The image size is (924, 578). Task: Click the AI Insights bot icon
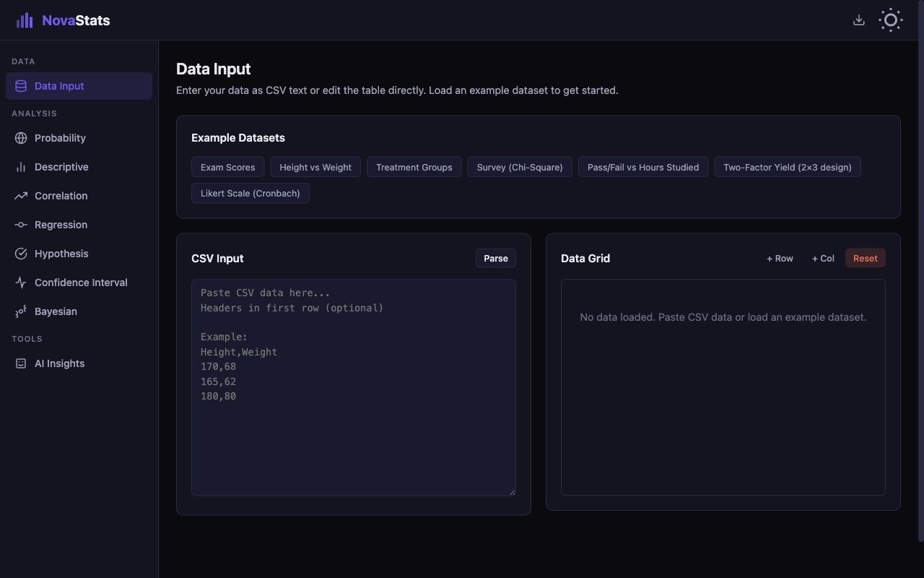coord(21,363)
